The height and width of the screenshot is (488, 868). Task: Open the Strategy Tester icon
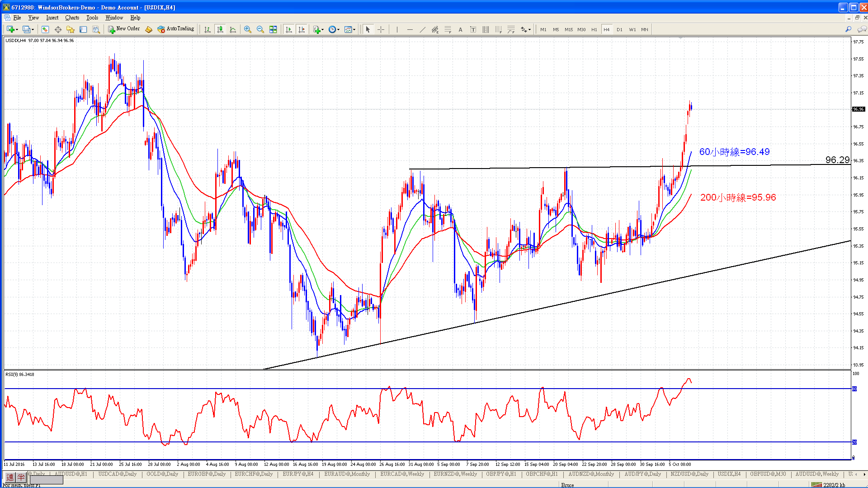96,29
